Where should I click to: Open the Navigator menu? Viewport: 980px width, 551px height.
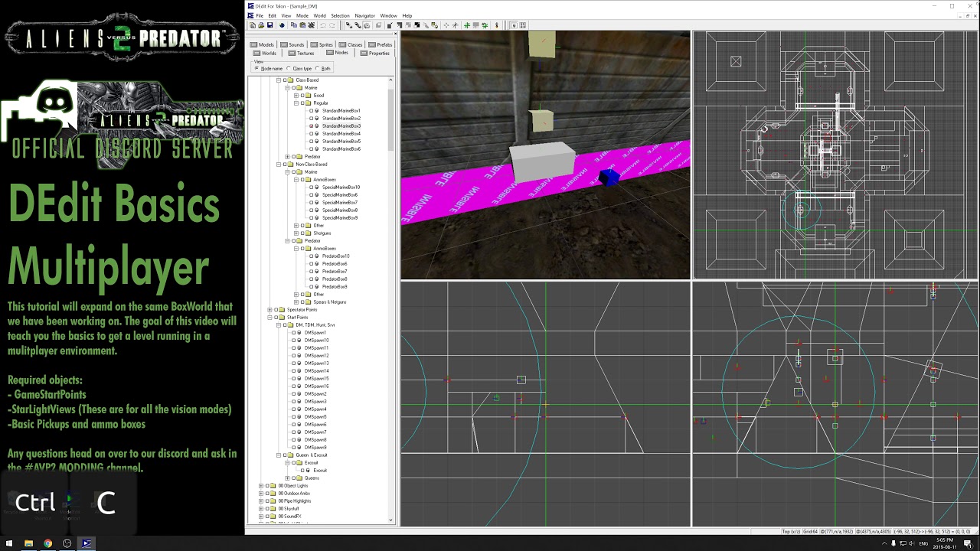364,15
